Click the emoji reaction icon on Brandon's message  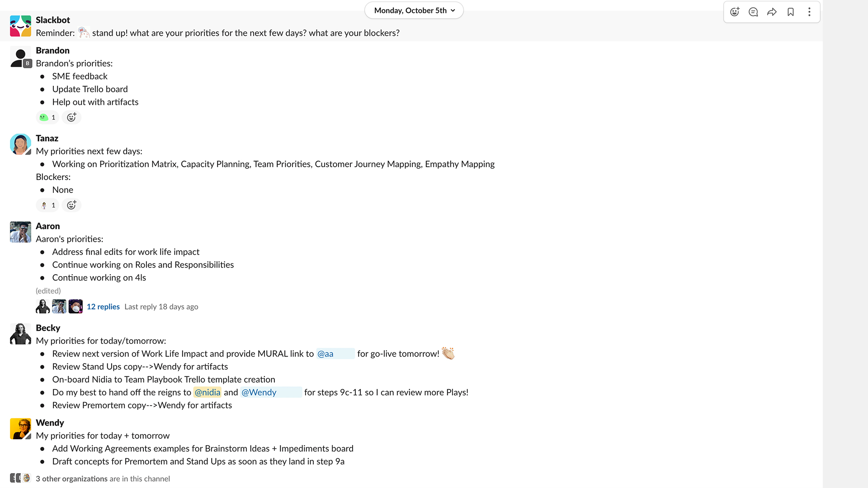coord(71,117)
